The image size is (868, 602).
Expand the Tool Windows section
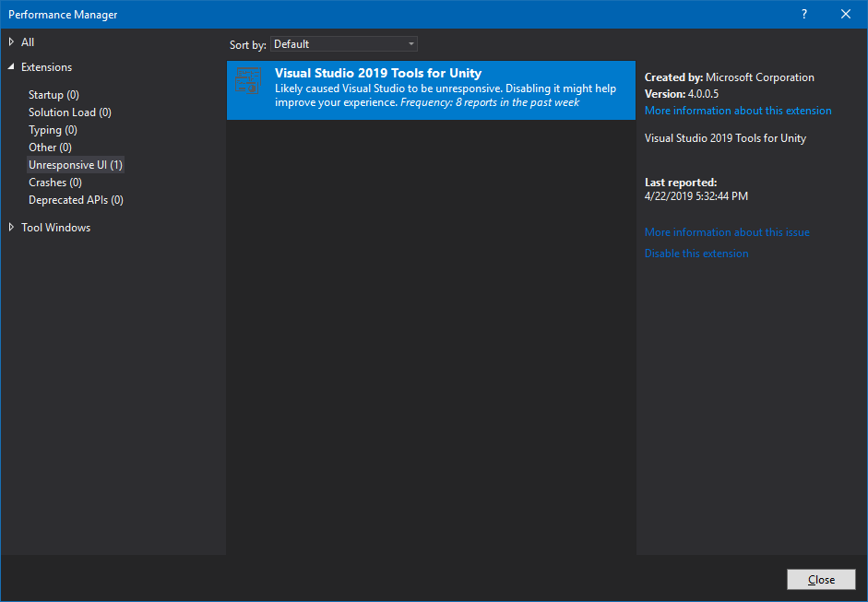pos(11,227)
